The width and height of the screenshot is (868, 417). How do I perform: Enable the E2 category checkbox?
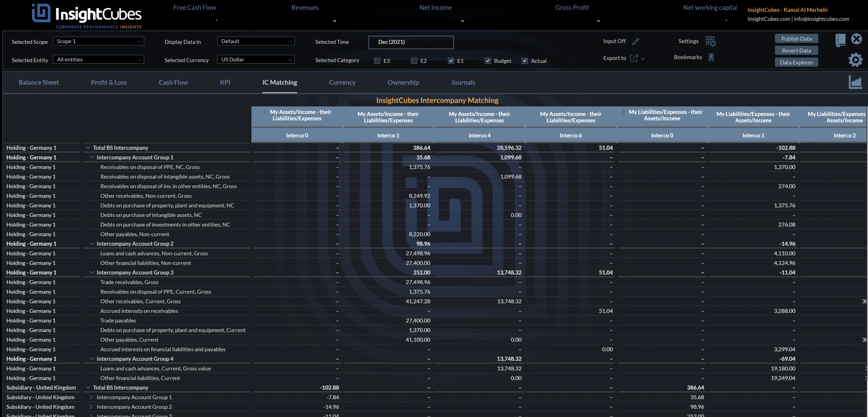coord(414,61)
